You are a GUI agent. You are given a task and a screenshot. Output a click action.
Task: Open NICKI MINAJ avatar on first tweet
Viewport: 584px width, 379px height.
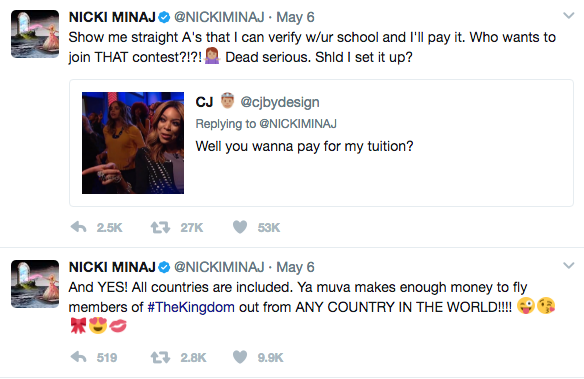(35, 34)
